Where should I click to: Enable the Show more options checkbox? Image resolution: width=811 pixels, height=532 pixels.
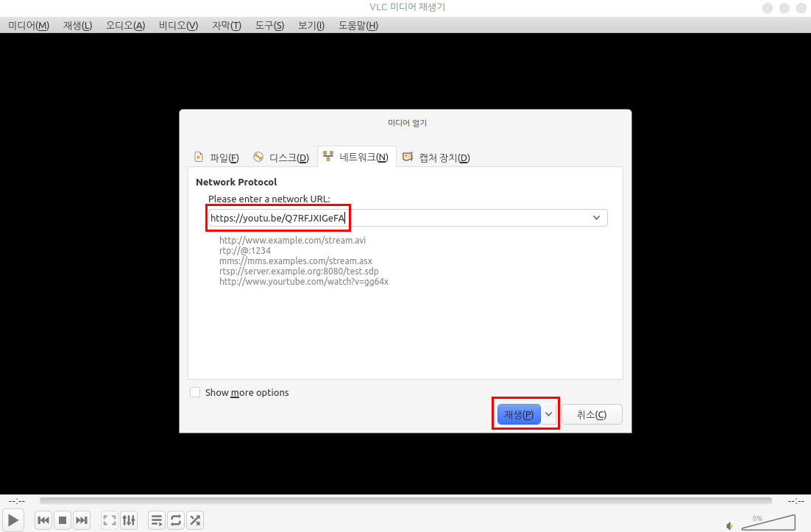(x=195, y=392)
